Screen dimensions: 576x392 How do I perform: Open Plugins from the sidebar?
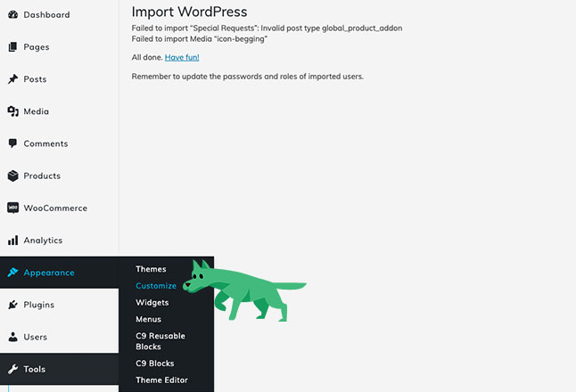point(39,305)
